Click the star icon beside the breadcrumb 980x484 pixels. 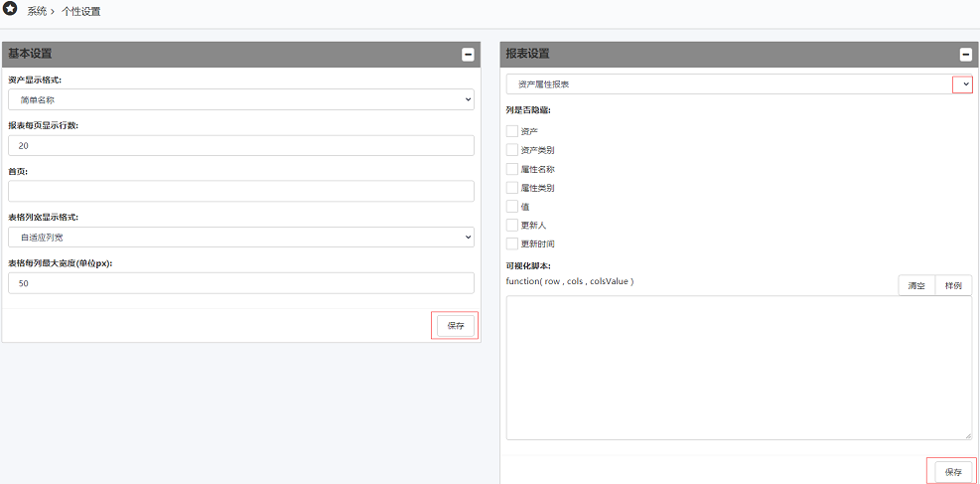[10, 10]
